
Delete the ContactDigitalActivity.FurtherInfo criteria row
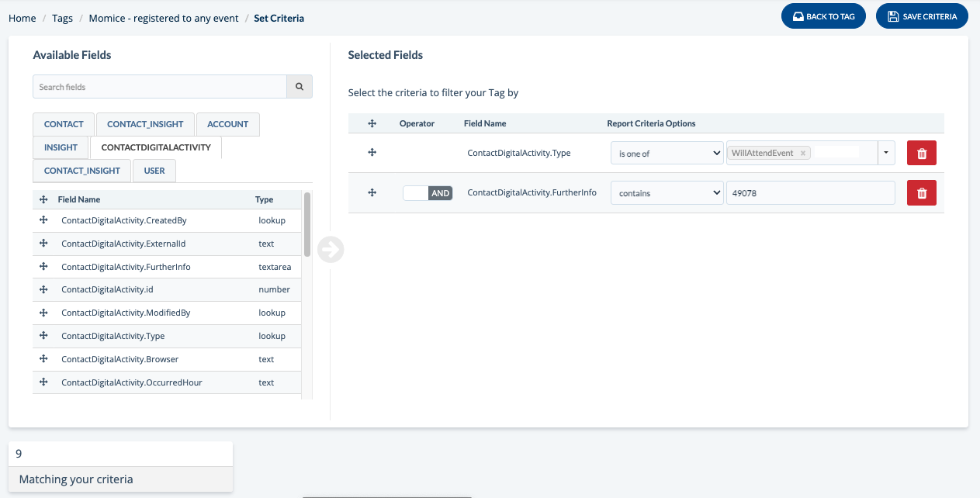click(x=921, y=193)
